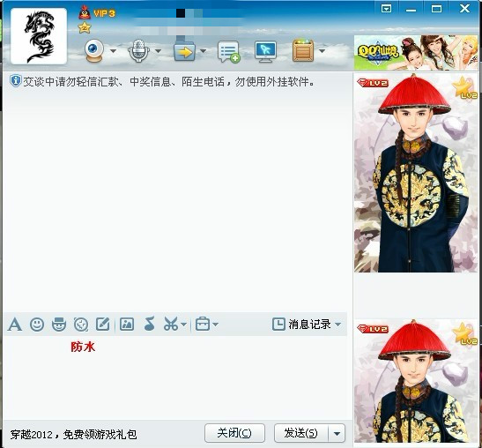Open the send button options arrow

pyautogui.click(x=337, y=434)
